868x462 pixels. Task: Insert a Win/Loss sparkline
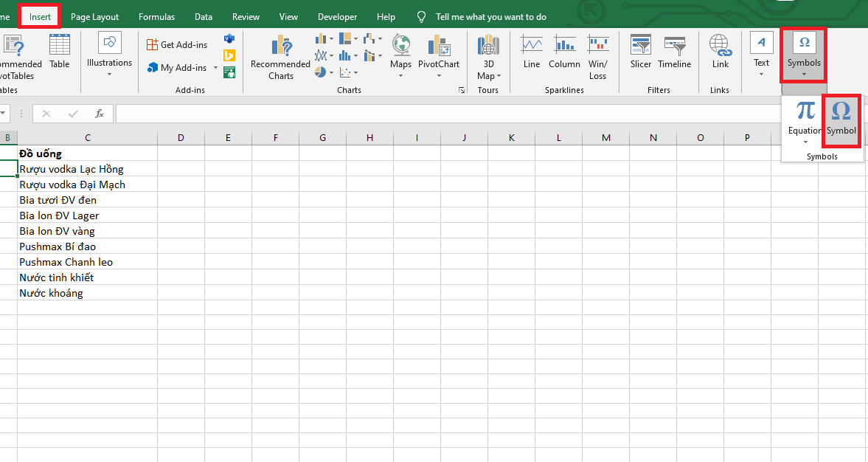(x=597, y=57)
